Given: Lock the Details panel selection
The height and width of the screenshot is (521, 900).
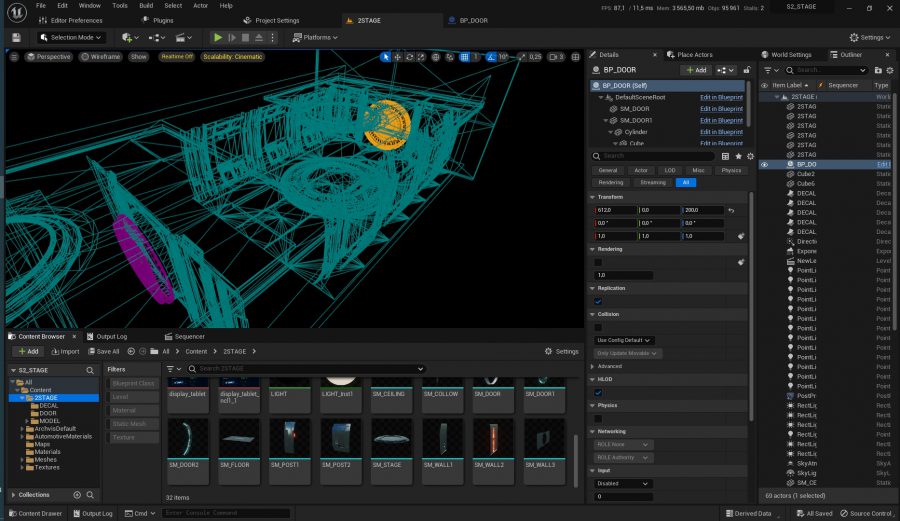Looking at the screenshot, I should 747,70.
